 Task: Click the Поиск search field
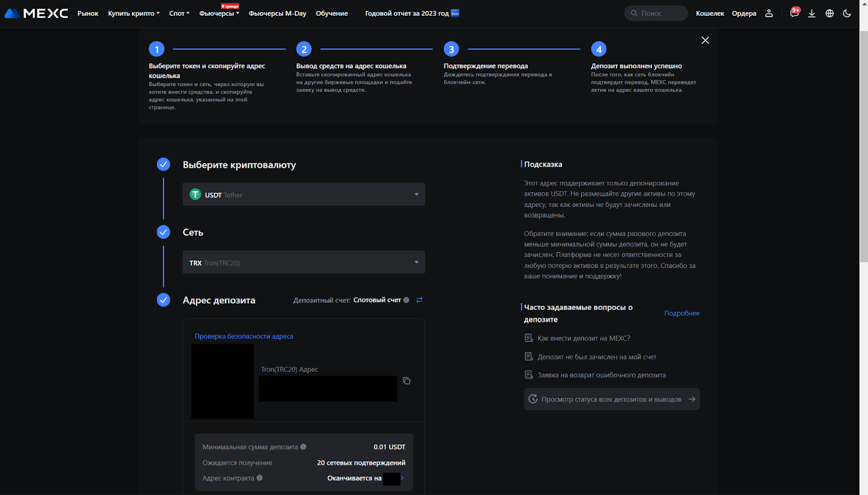pyautogui.click(x=656, y=13)
